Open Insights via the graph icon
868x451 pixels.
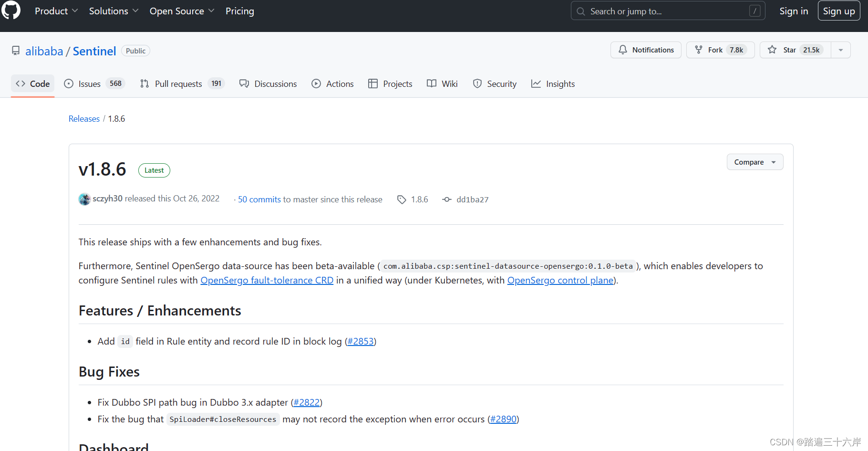pos(536,84)
